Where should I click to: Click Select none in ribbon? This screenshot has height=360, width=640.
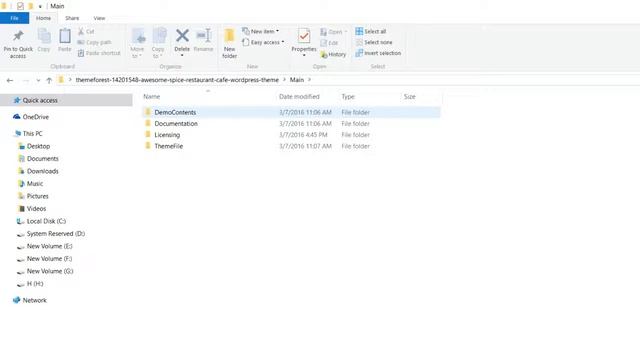[374, 42]
